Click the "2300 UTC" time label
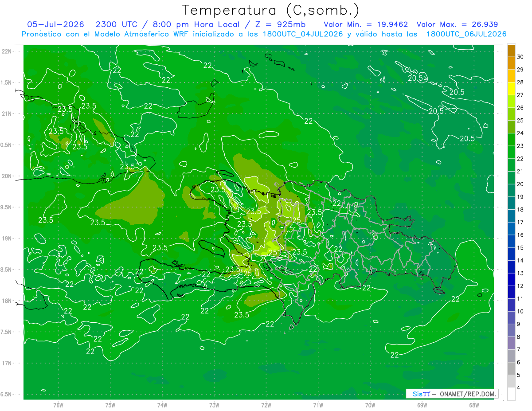Image resolution: width=532 pixels, height=411 pixels. [117, 24]
